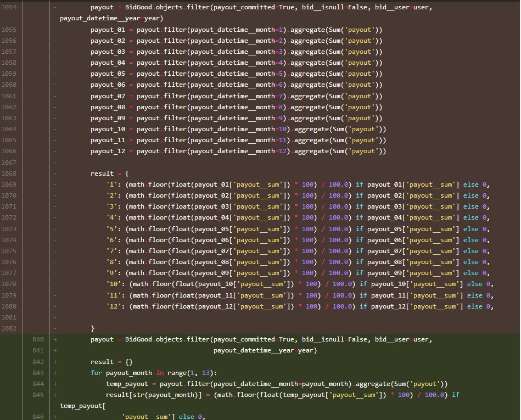Click the variable payout_10 on line 1064
The height and width of the screenshot is (420, 521).
point(108,129)
